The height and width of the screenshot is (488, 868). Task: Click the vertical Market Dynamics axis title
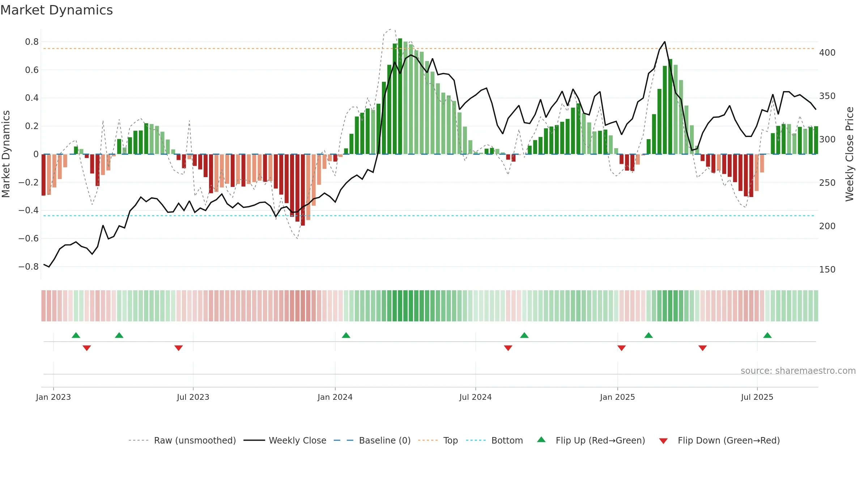click(x=6, y=154)
